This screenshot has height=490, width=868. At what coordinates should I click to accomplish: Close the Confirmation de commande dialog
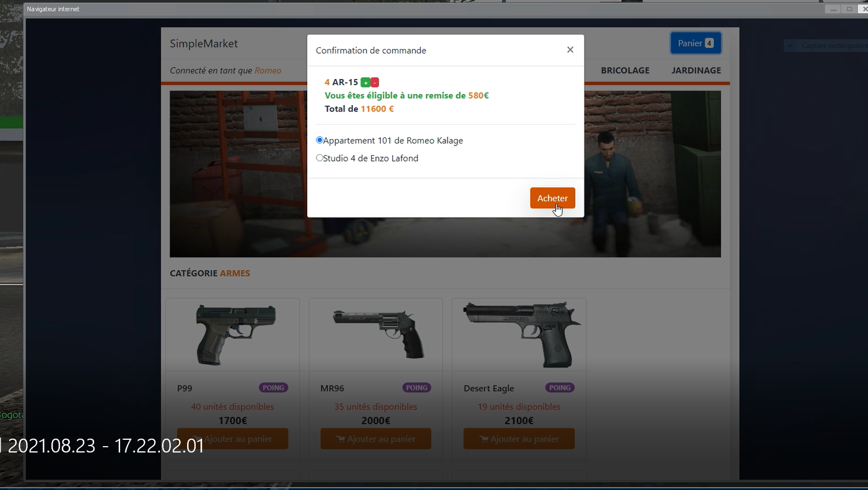point(570,50)
